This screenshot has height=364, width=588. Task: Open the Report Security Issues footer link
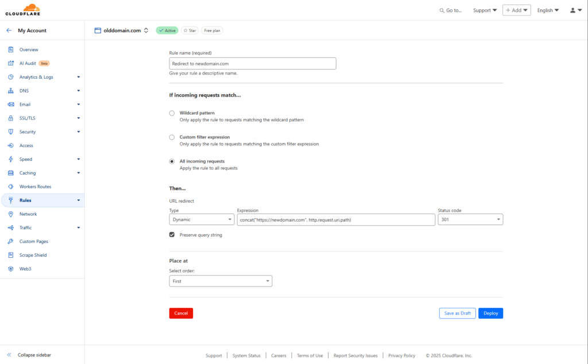click(x=355, y=355)
